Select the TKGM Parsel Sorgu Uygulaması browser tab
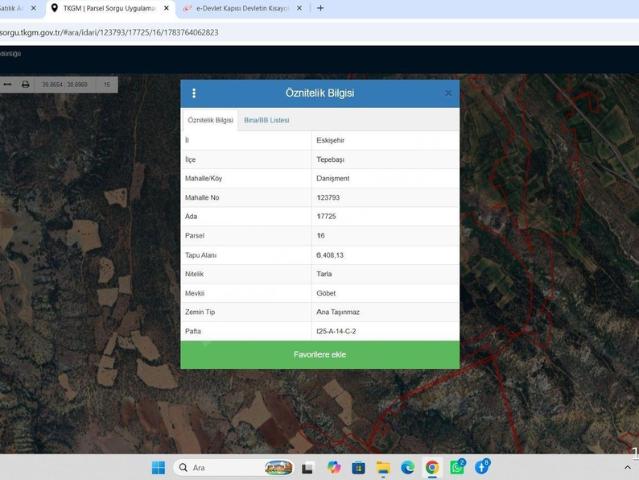Screen dimensions: 639x480 click(x=109, y=8)
